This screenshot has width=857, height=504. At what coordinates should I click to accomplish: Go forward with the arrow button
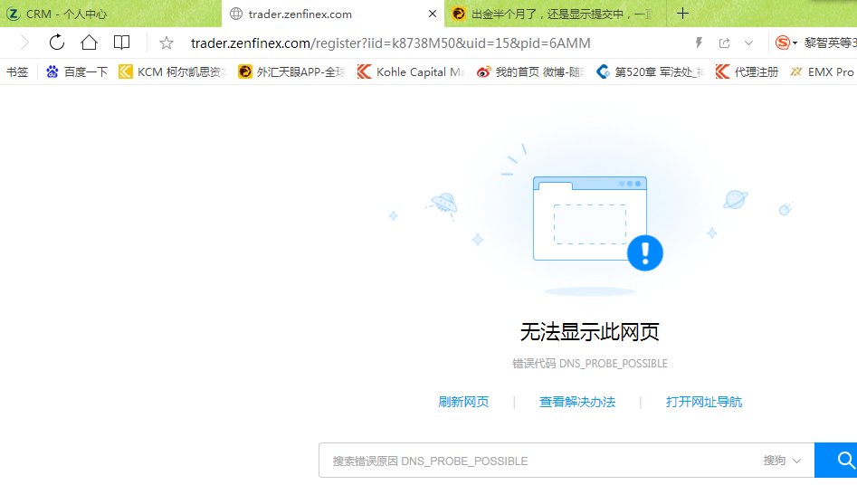click(24, 43)
